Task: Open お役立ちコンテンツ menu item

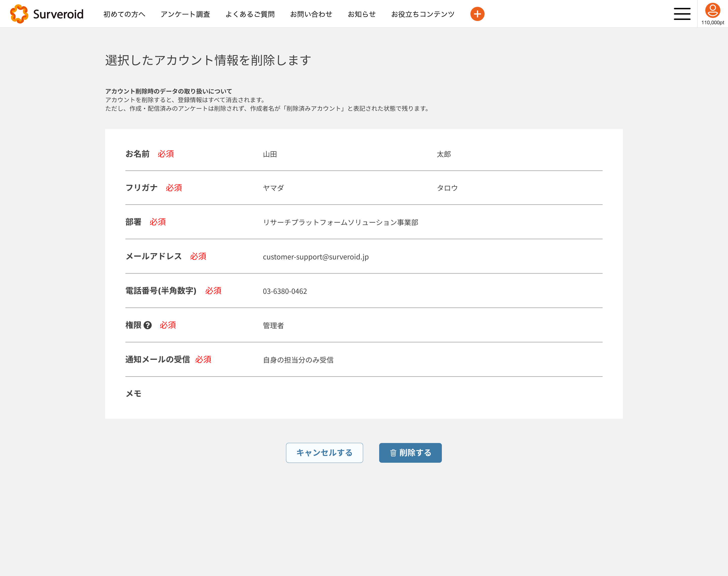Action: (x=423, y=14)
